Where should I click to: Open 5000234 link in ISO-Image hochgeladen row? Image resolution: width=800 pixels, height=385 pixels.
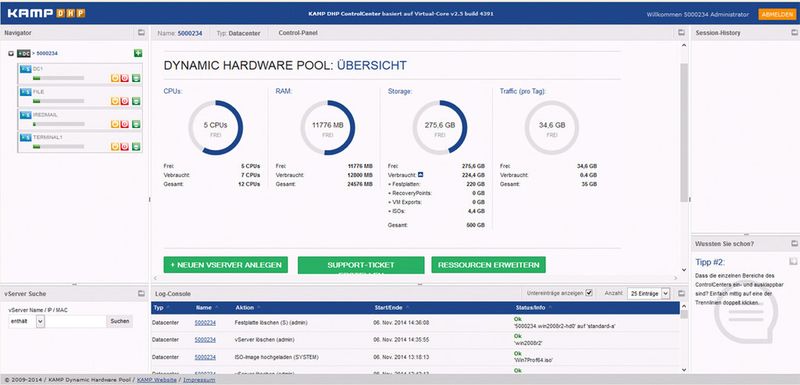(205, 357)
